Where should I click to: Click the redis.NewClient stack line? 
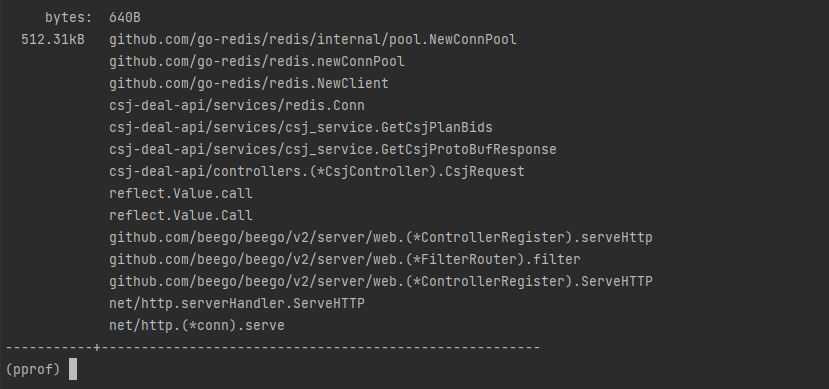[x=248, y=84]
